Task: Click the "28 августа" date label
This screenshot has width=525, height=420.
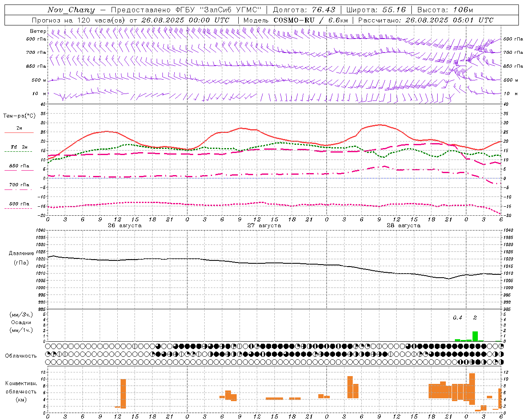Action: click(x=404, y=225)
